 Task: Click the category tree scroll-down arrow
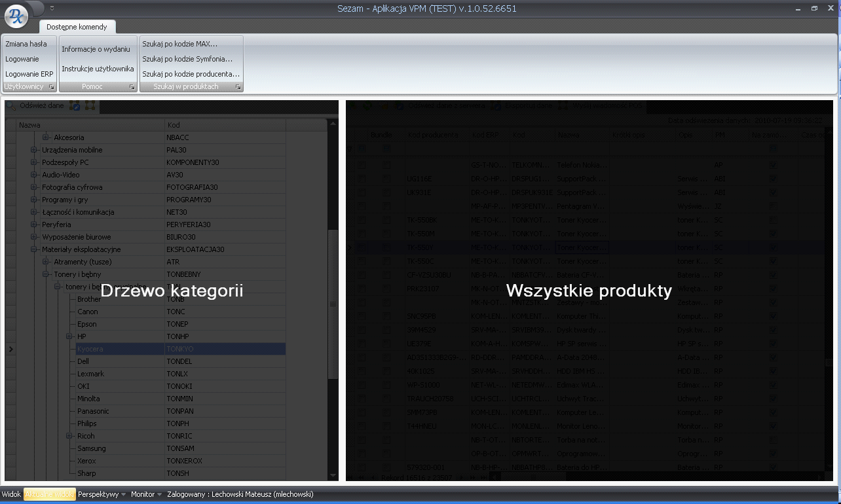coord(333,477)
